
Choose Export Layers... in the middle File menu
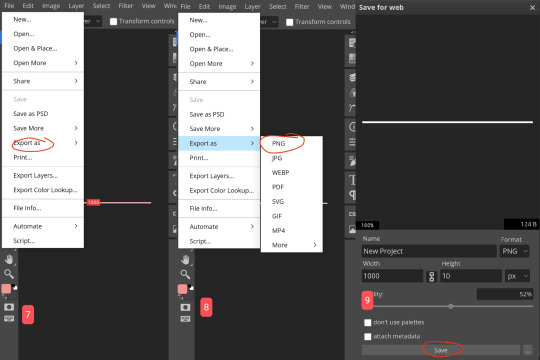point(219,176)
